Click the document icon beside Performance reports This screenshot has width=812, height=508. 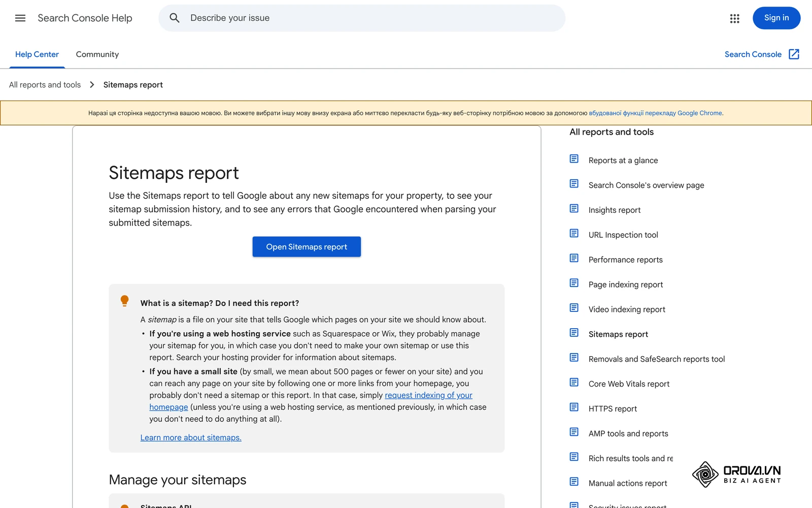pyautogui.click(x=574, y=259)
